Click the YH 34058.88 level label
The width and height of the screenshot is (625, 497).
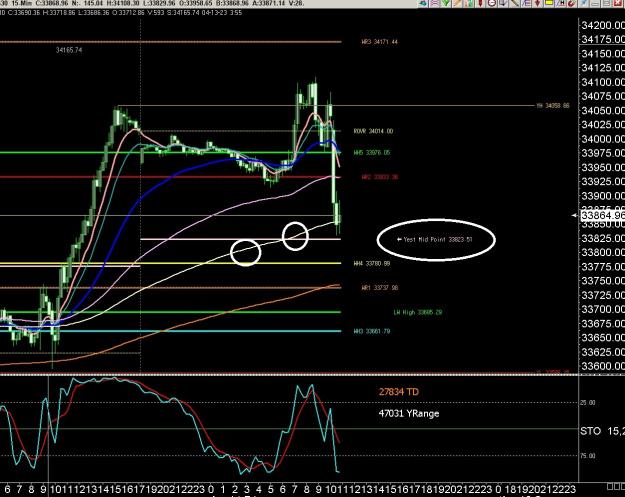coord(552,106)
